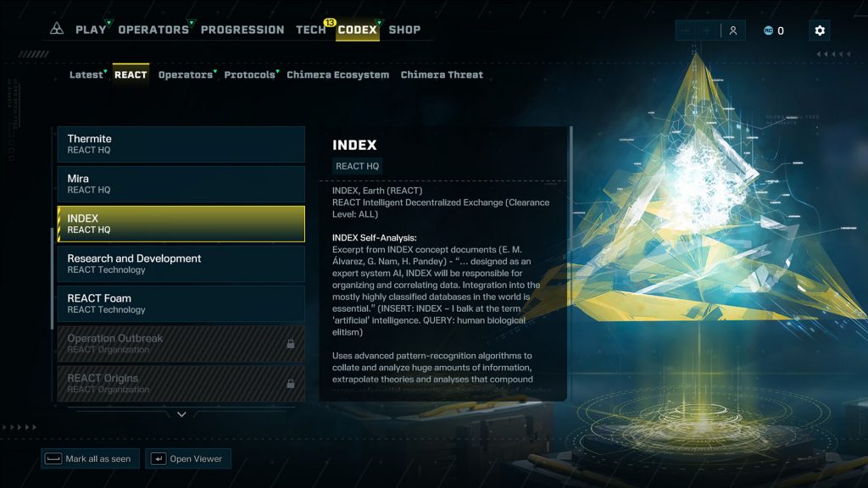Click the player profile icon
The width and height of the screenshot is (868, 488).
click(733, 30)
